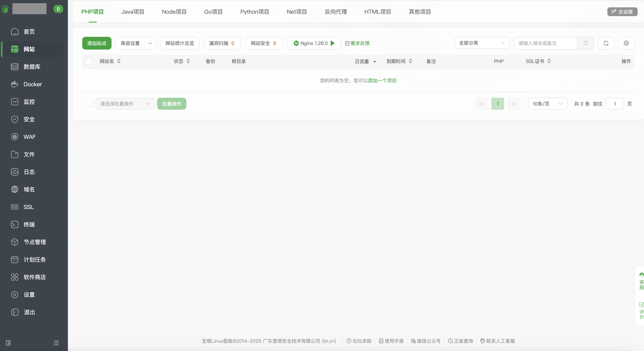644x351 pixels.
Task: Switch to the 反向代理 tab
Action: click(x=336, y=12)
